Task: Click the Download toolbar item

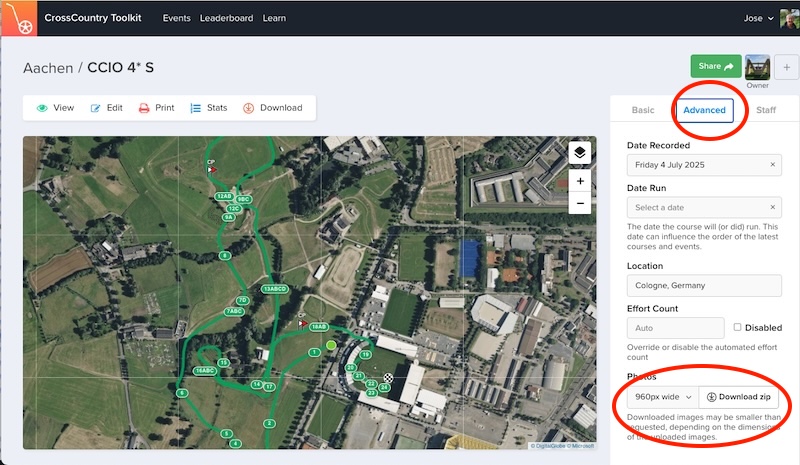Action: click(x=272, y=108)
